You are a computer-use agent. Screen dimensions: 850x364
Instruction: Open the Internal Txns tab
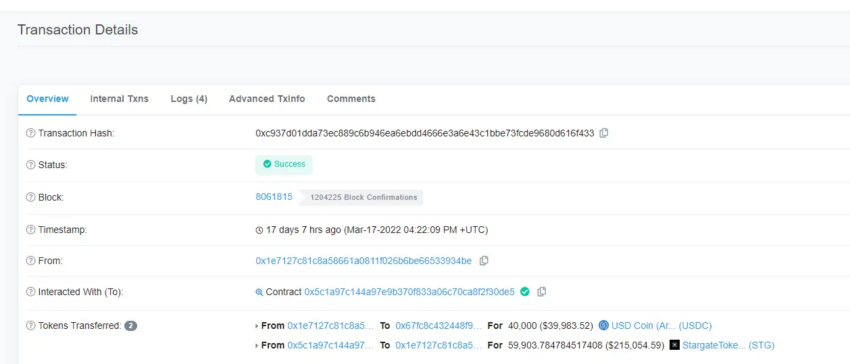pyautogui.click(x=119, y=99)
